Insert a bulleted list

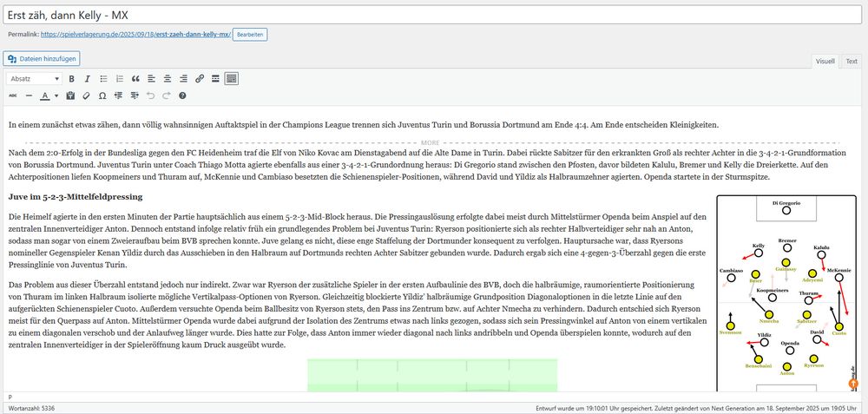(103, 79)
